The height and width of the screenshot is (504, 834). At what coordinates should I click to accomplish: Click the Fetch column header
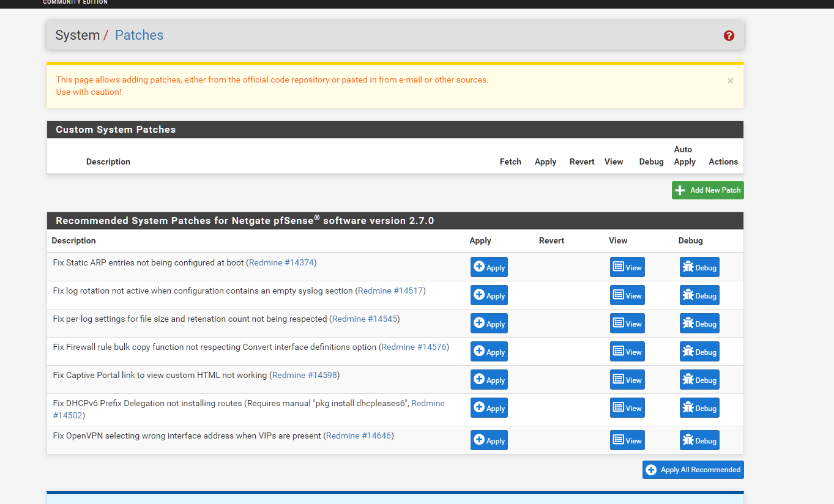point(510,161)
